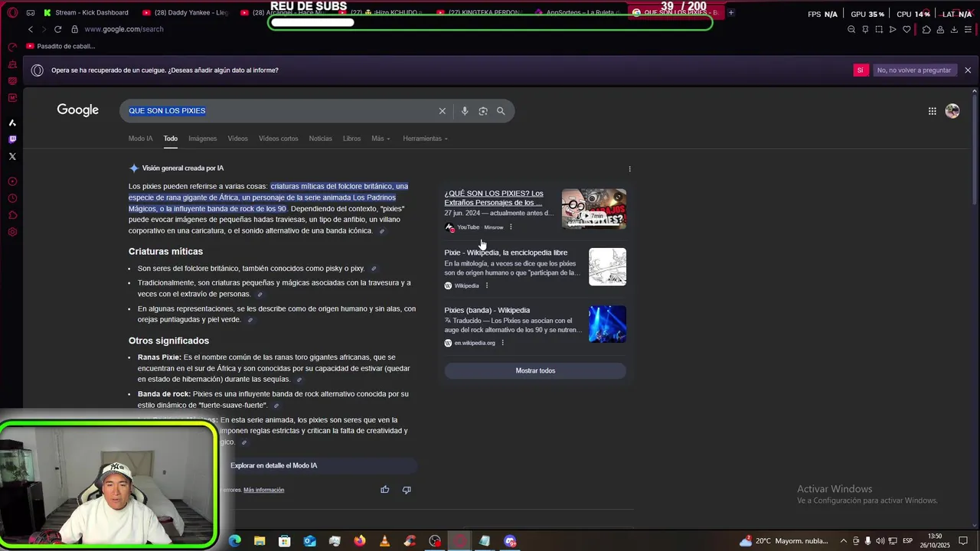The width and height of the screenshot is (980, 551).
Task: Open the downloads icon in Opera toolbar
Action: point(954,29)
